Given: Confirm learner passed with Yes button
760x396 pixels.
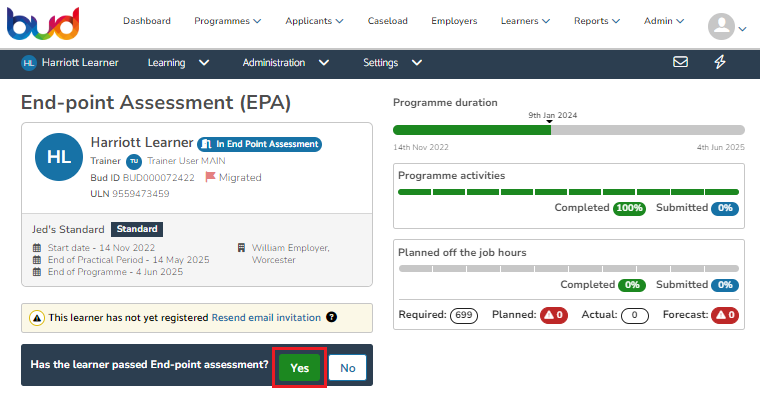Looking at the screenshot, I should tap(300, 368).
